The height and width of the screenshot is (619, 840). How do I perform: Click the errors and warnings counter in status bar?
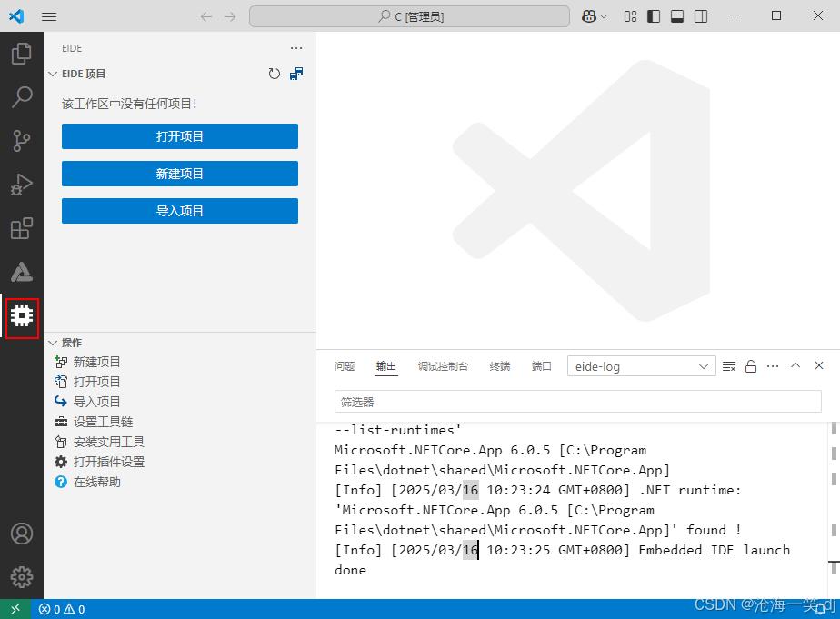pos(62,609)
